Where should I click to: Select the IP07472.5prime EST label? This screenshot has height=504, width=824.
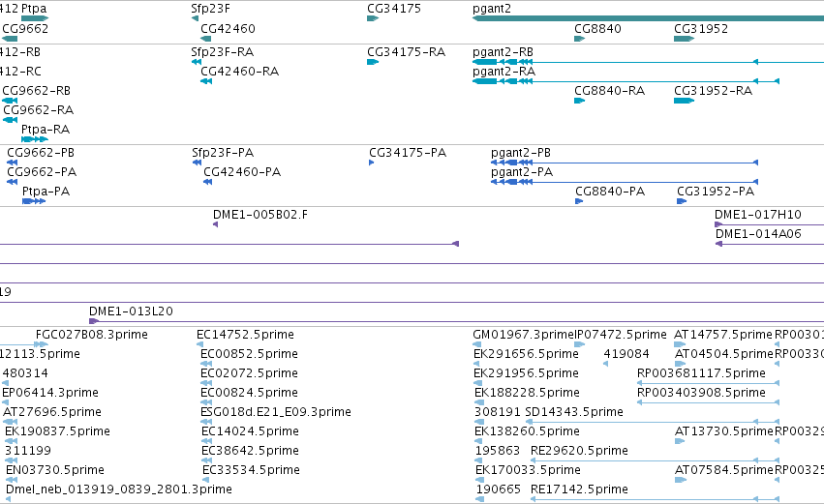click(620, 335)
